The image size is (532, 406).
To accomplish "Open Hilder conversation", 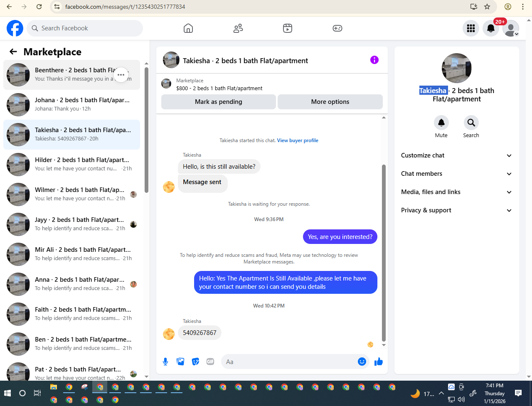I will (x=71, y=165).
